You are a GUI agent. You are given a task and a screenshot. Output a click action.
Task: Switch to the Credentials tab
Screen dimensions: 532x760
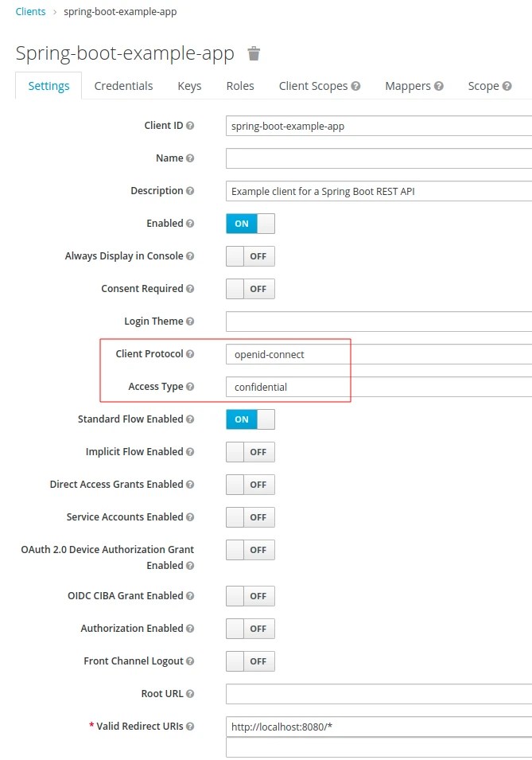point(123,85)
